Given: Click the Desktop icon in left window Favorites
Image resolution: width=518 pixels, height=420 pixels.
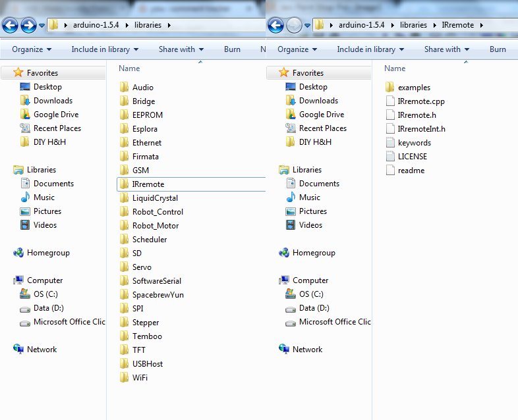Looking at the screenshot, I should (25, 87).
